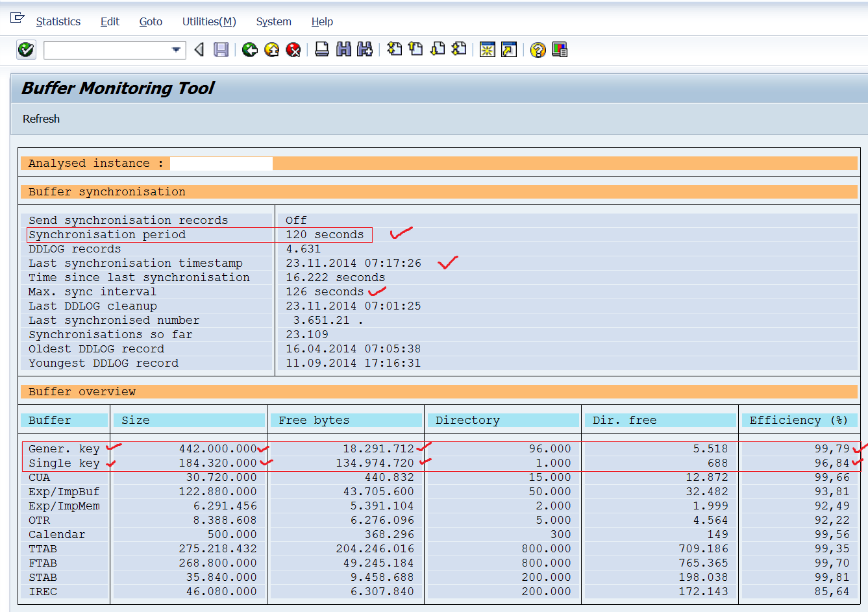This screenshot has height=612, width=868.
Task: Open help with the question mark icon
Action: [538, 49]
